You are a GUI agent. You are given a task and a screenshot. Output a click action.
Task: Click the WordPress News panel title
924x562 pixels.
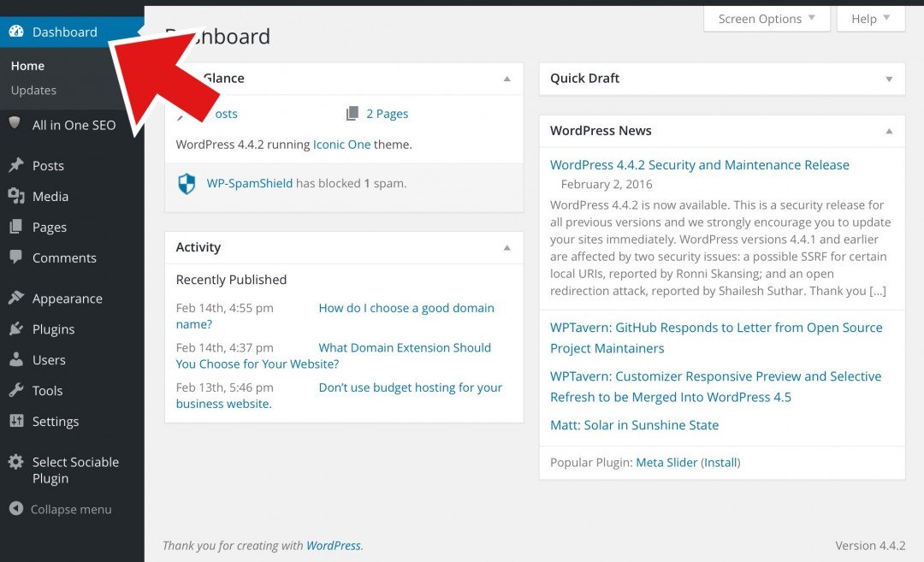pos(601,131)
